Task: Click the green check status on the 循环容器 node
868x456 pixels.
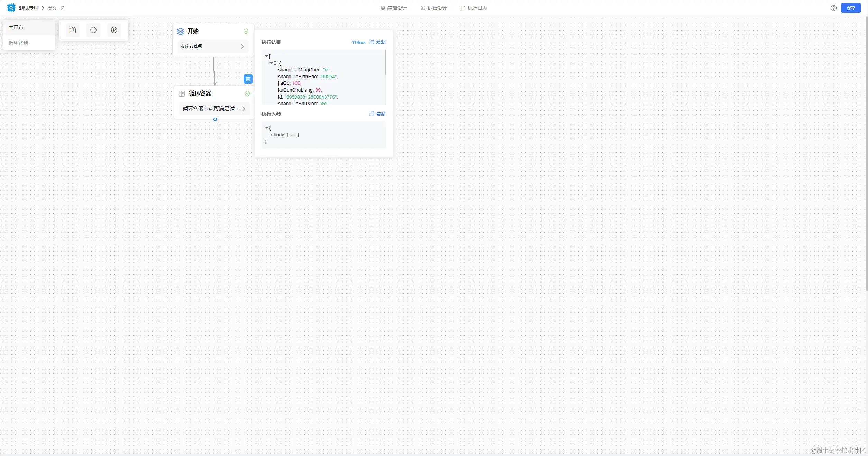Action: point(247,93)
